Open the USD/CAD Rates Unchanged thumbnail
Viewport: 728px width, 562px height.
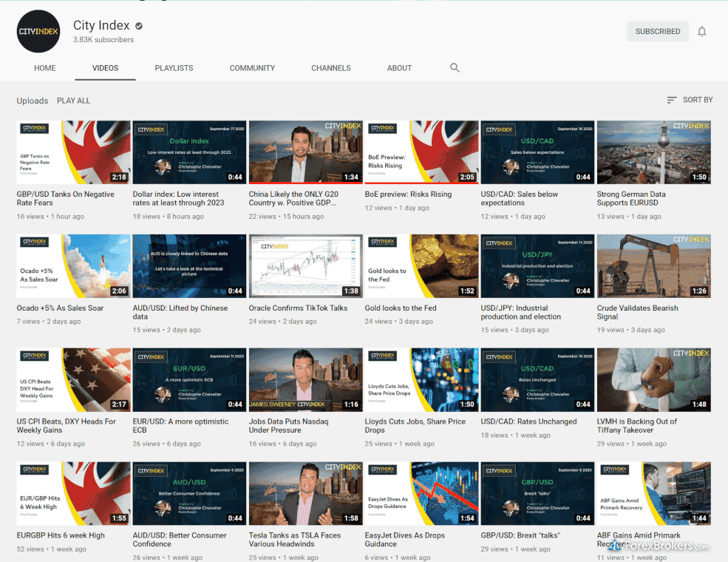(537, 380)
